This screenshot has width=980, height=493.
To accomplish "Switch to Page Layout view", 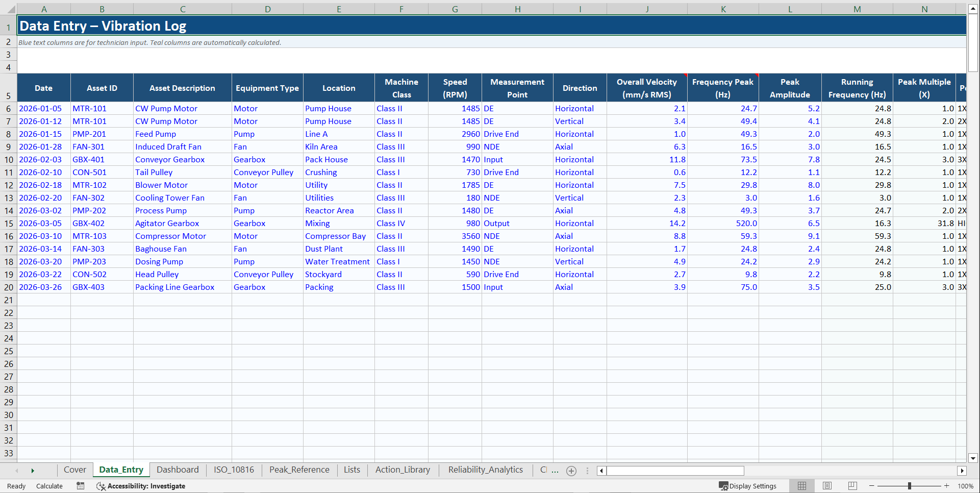I will [827, 486].
